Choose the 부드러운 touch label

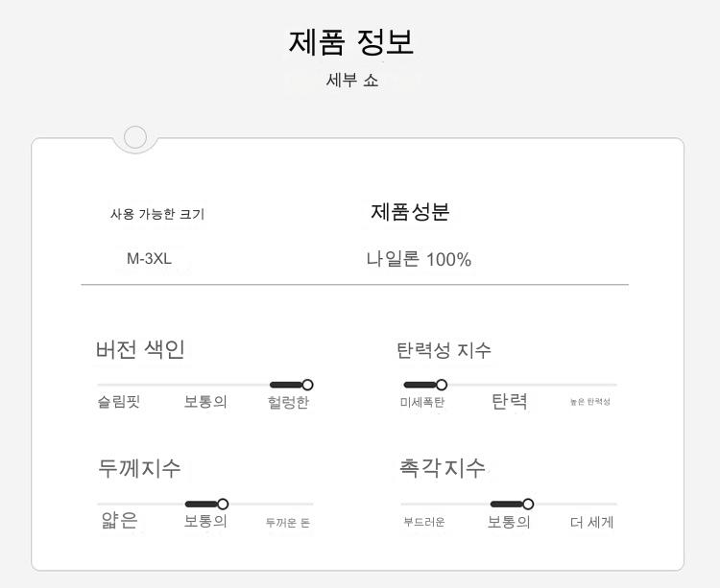coord(423,523)
